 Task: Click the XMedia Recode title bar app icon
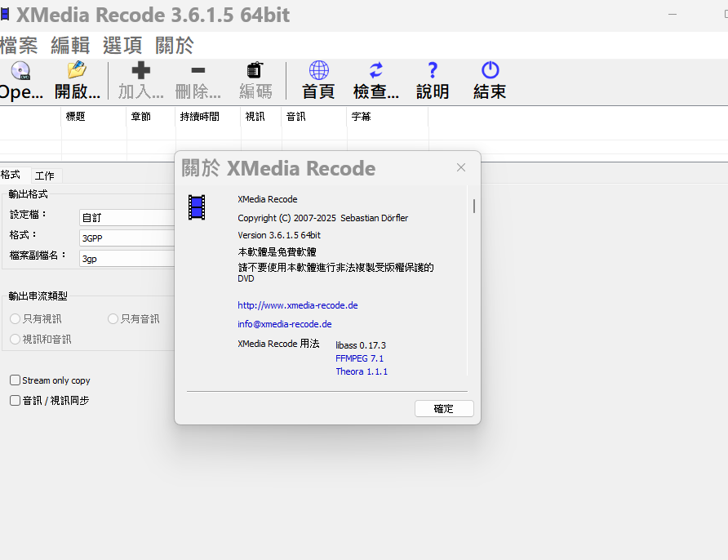coord(5,14)
